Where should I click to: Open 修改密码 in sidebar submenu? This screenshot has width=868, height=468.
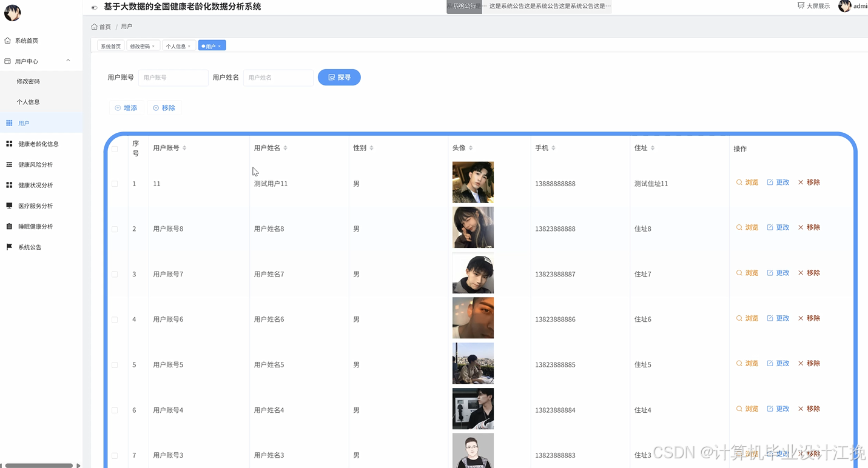point(28,81)
